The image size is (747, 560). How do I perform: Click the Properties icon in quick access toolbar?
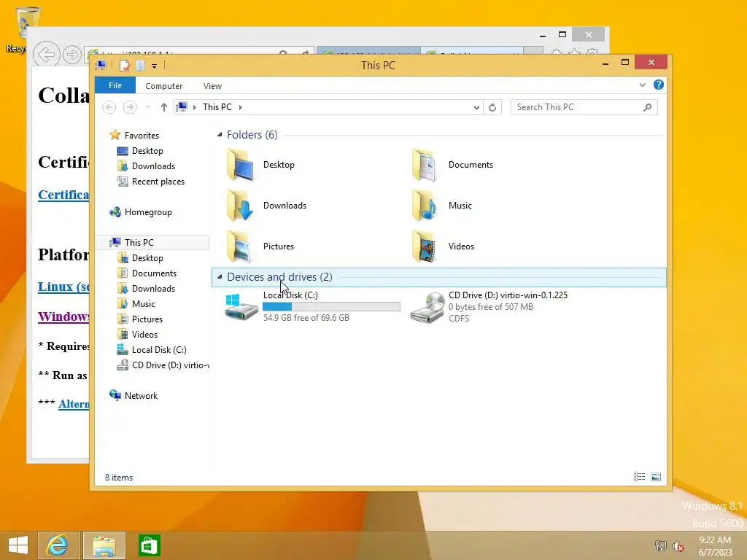124,65
